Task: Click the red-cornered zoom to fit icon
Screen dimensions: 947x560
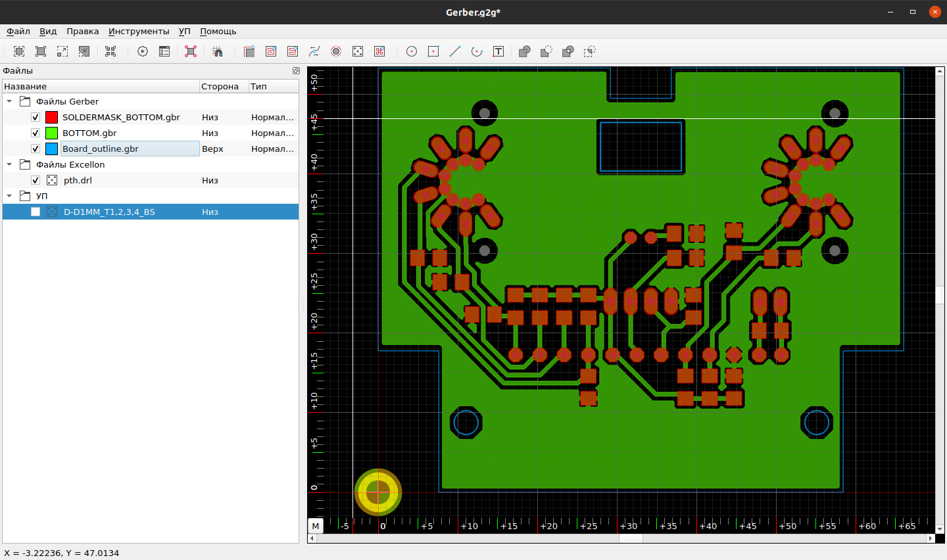Action: click(191, 51)
